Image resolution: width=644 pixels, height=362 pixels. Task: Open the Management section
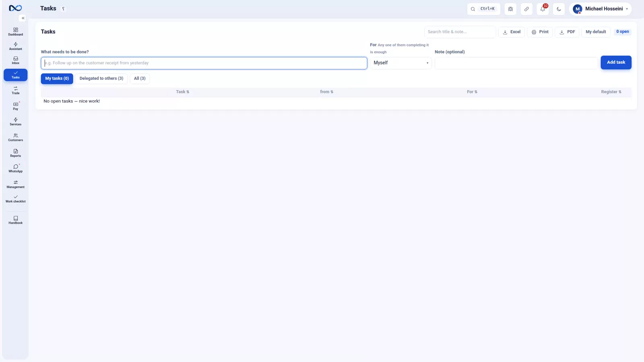pyautogui.click(x=15, y=184)
